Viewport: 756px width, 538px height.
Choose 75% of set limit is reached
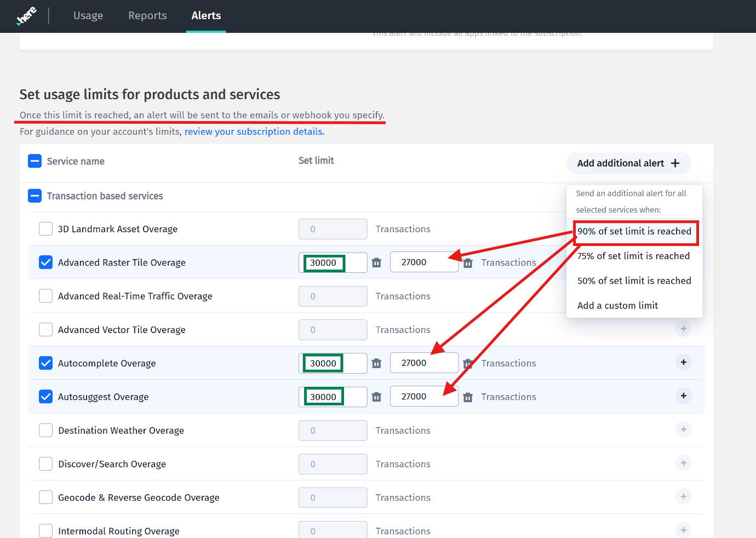(634, 256)
